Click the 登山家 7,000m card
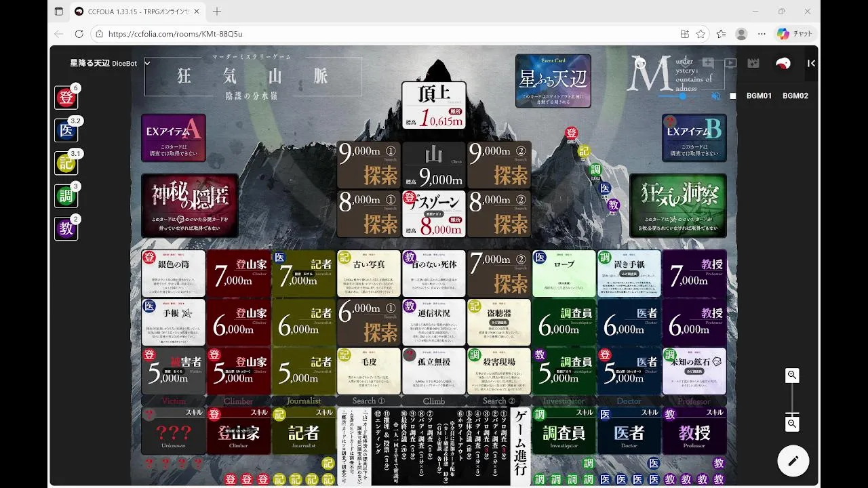Viewport: 868px width, 488px height. [x=239, y=273]
